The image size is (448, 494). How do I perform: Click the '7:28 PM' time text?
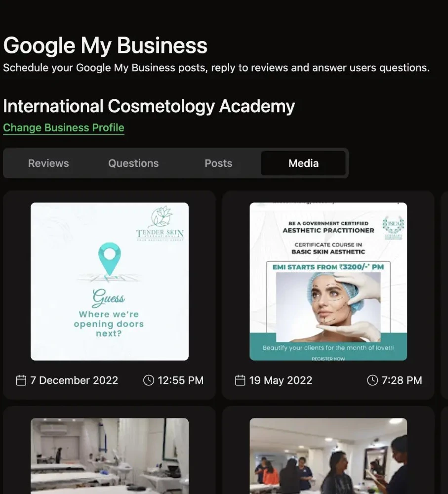point(402,380)
